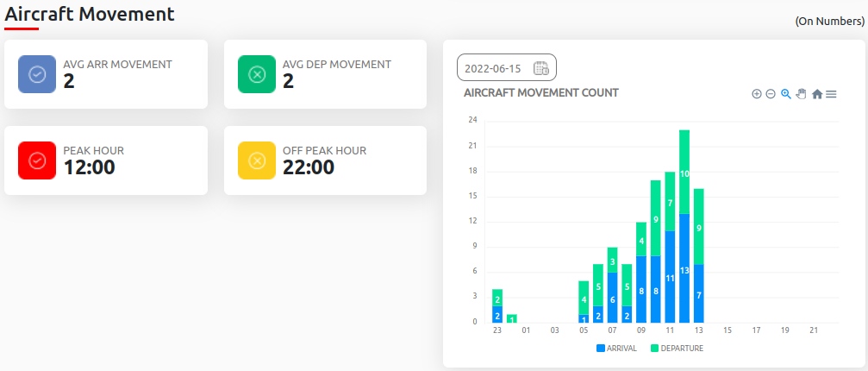Click the PEAK HOUR 12:00 value

coord(90,167)
